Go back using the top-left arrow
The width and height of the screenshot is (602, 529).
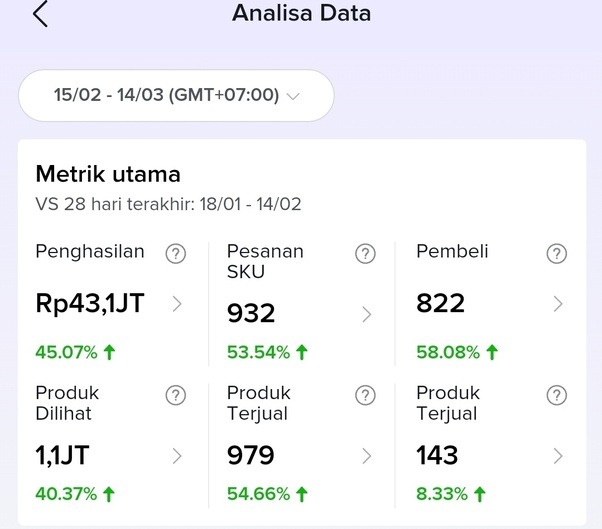40,15
